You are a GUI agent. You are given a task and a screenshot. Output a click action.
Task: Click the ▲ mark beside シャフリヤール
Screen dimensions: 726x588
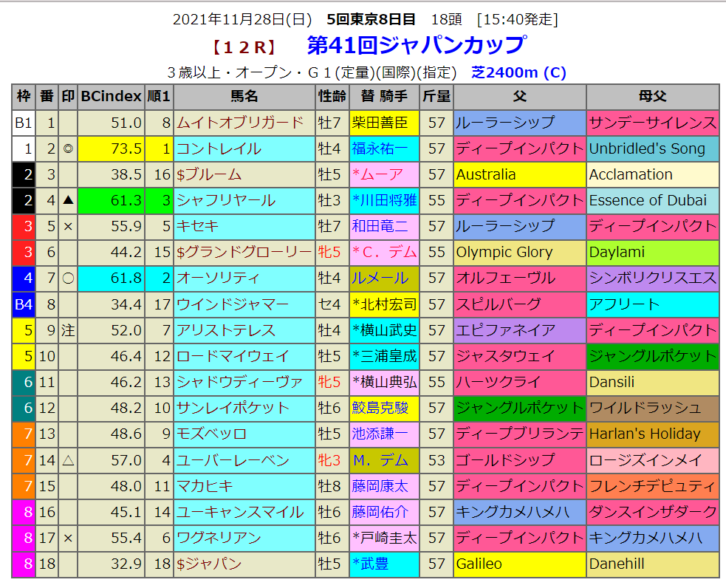tap(68, 201)
